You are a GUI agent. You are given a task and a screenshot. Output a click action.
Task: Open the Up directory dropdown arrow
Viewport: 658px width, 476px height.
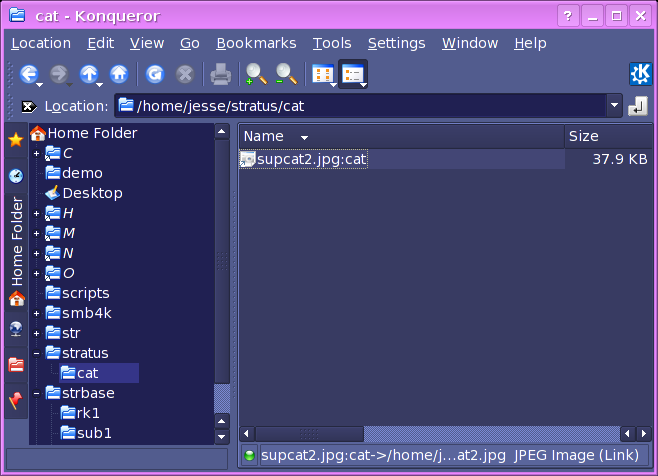pyautogui.click(x=99, y=85)
